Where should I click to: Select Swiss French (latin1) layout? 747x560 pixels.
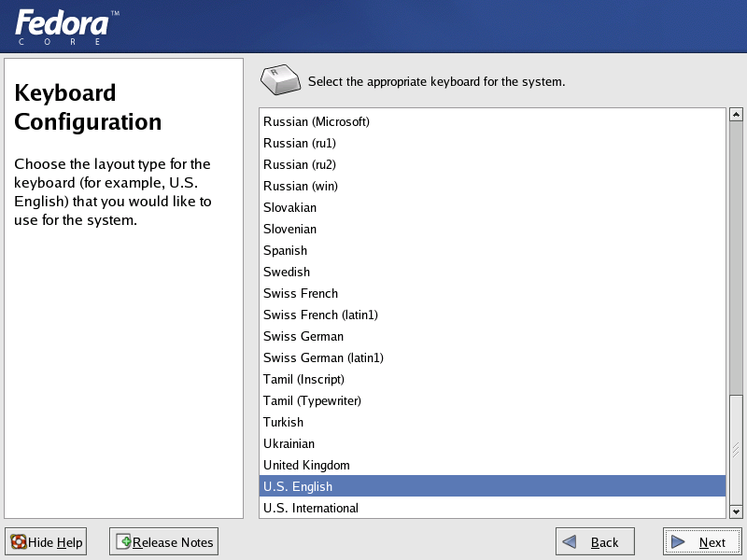492,315
